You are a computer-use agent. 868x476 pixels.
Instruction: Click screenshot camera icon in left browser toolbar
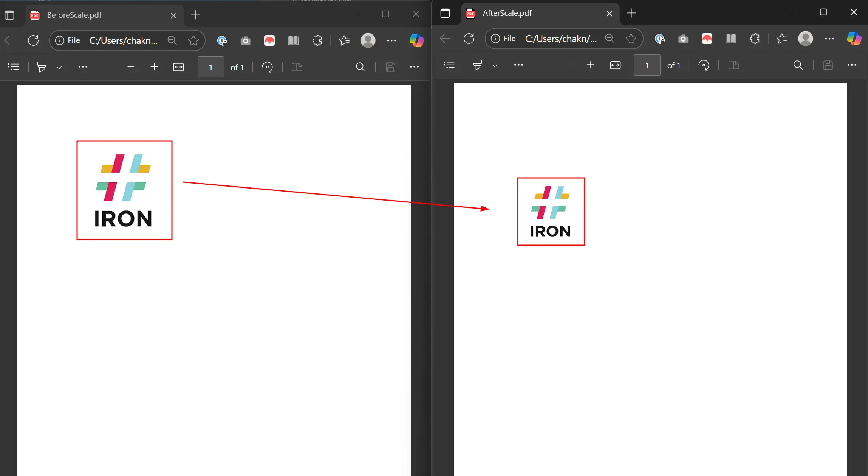click(246, 40)
